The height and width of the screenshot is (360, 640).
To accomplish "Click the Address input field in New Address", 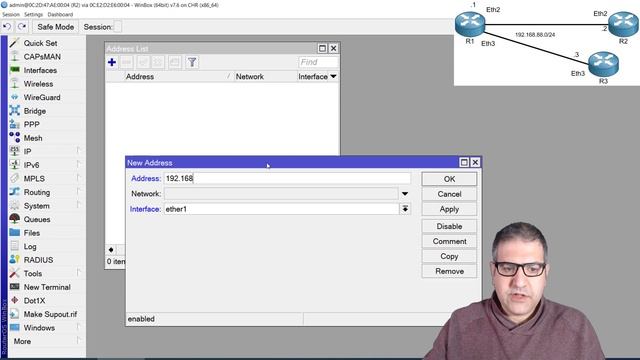I will click(x=287, y=178).
